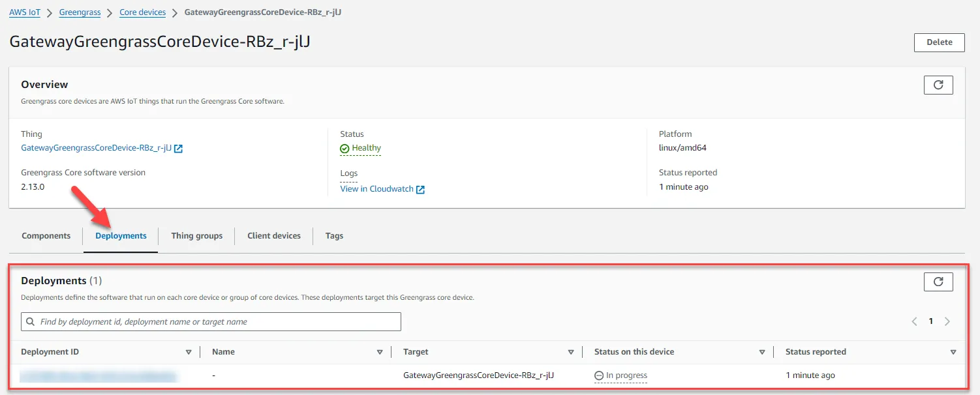The height and width of the screenshot is (395, 980).
Task: Go to previous page of deployments
Action: (x=915, y=321)
